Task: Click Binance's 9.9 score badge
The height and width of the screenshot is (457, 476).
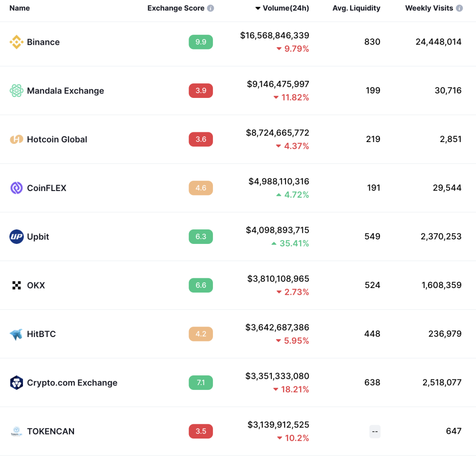Action: 201,42
